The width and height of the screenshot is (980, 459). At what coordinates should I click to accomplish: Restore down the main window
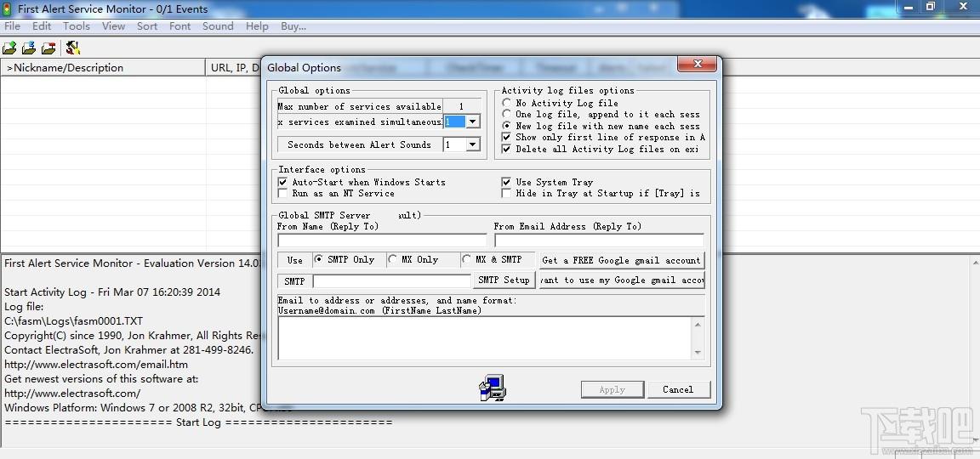click(930, 7)
